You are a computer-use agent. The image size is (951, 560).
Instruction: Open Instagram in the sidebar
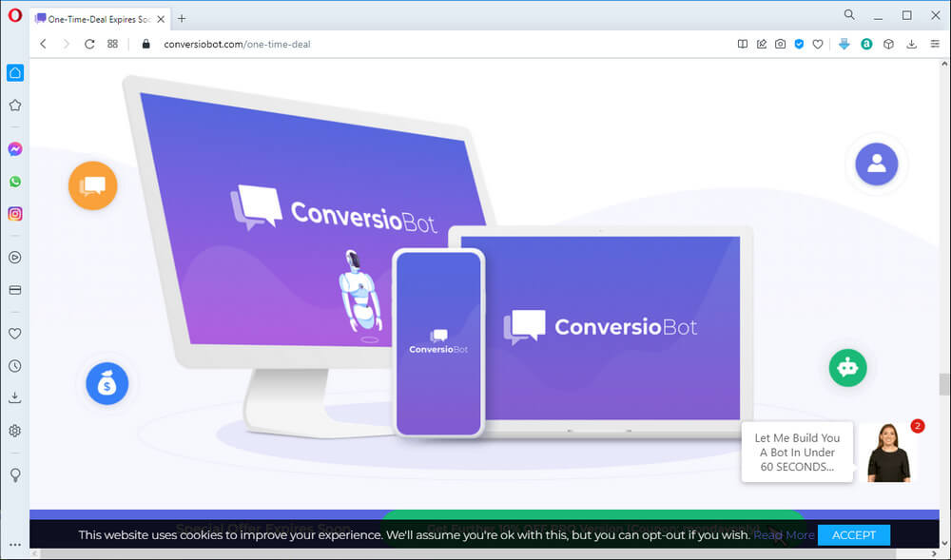(15, 214)
